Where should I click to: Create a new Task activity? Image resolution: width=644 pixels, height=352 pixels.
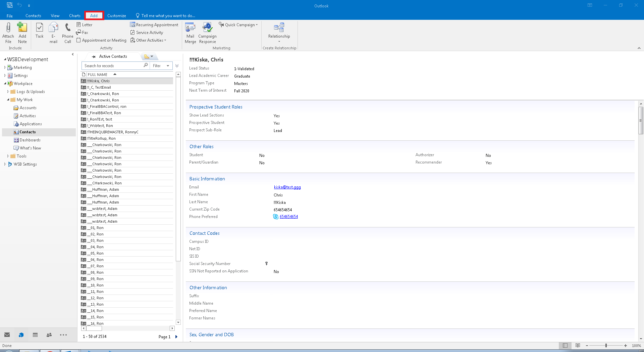coord(39,31)
